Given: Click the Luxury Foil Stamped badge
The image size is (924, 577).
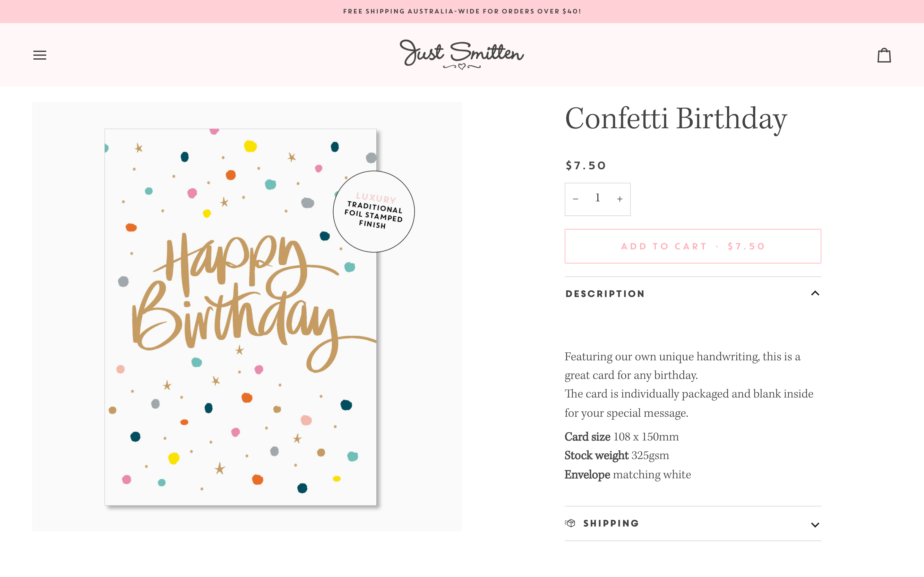Looking at the screenshot, I should (x=374, y=212).
